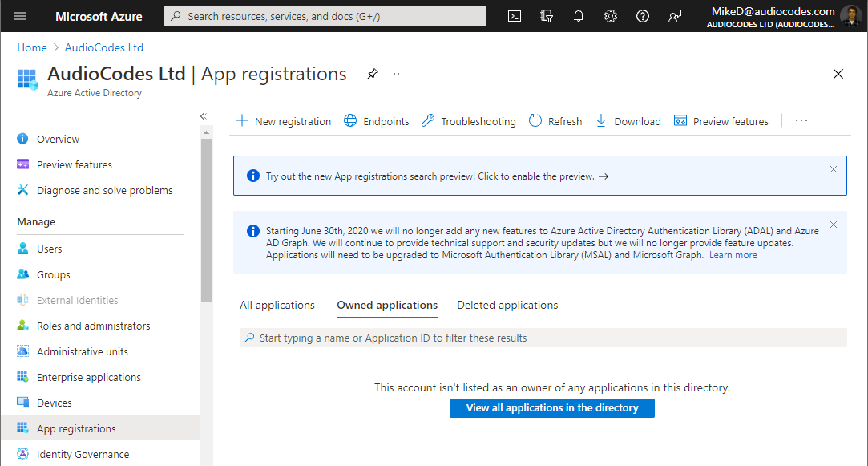The image size is (868, 466).
Task: Expand the toolbar overflow ellipsis menu
Action: 801,121
